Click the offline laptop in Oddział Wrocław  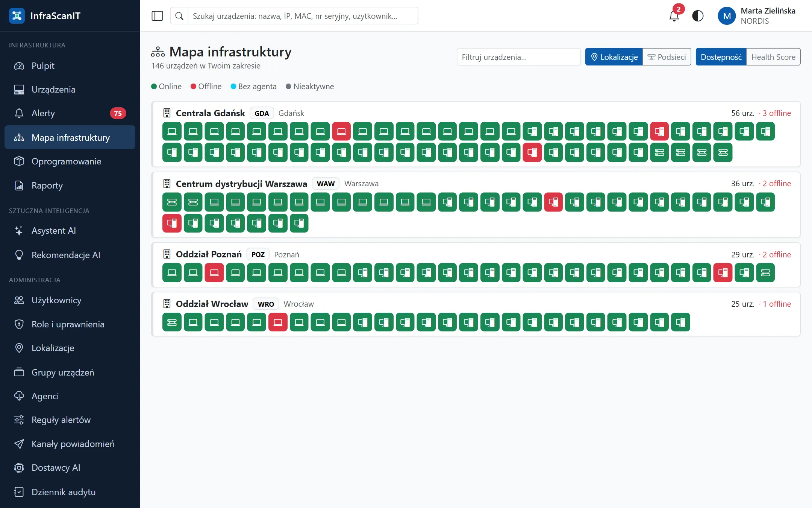(278, 322)
